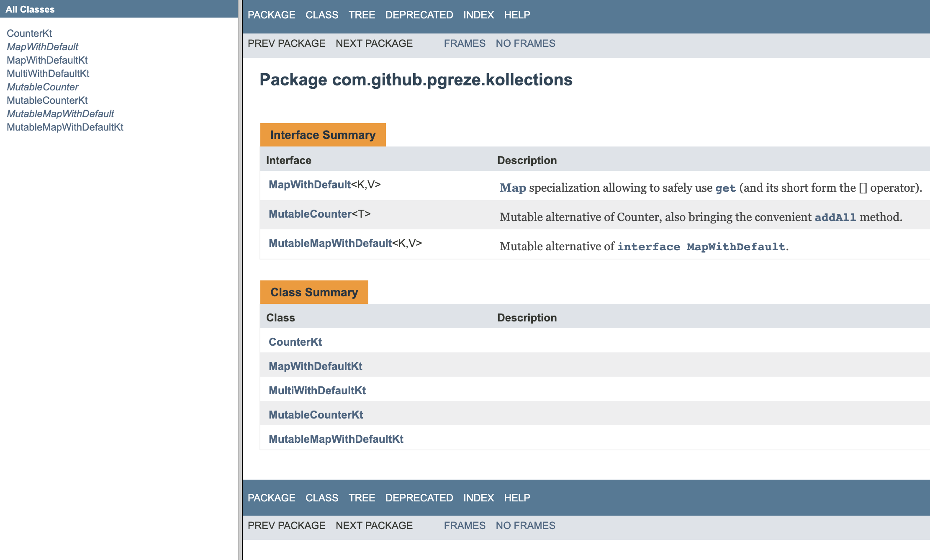Screen dimensions: 930x560
Task: Grab the frame divider between panes
Action: click(x=240, y=280)
